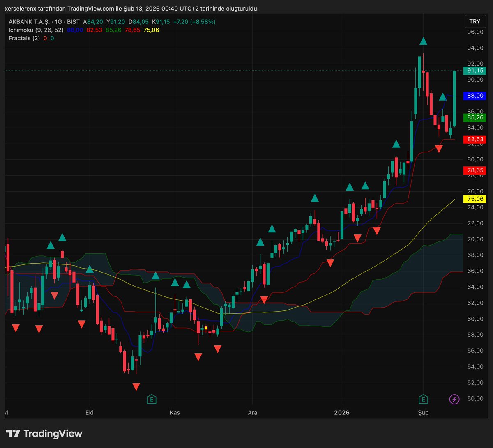Open the TRY currency selector
The width and height of the screenshot is (493, 448).
[475, 21]
